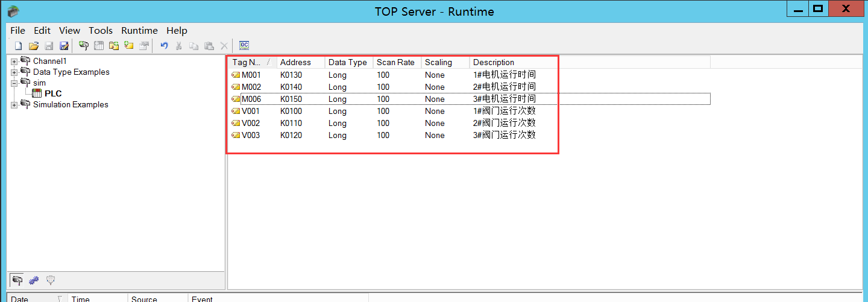Collapse the sim channel node

coord(14,83)
